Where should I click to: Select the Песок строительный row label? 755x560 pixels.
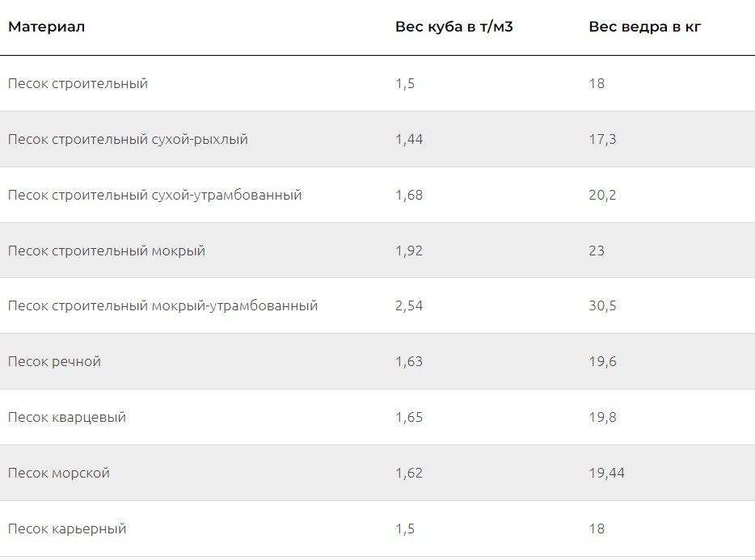pos(78,83)
